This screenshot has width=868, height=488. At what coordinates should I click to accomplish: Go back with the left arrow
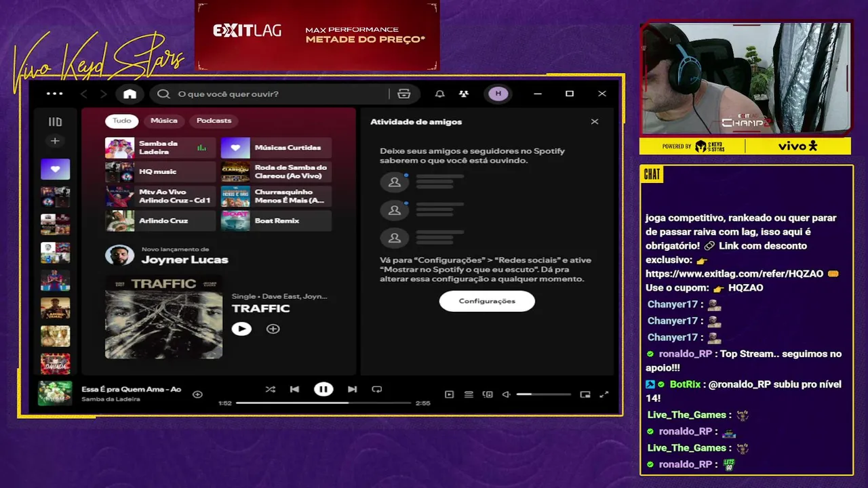pos(84,94)
